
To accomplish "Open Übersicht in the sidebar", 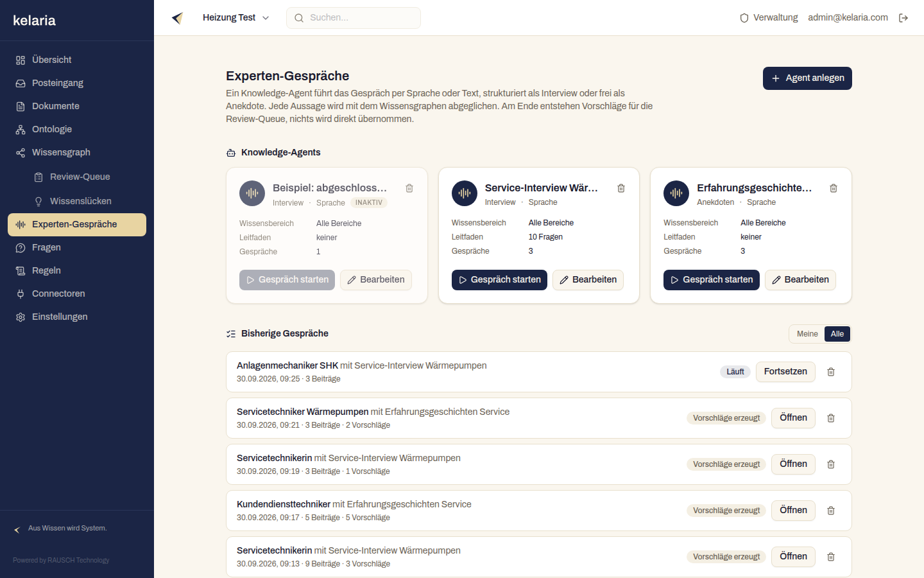I will (77, 60).
